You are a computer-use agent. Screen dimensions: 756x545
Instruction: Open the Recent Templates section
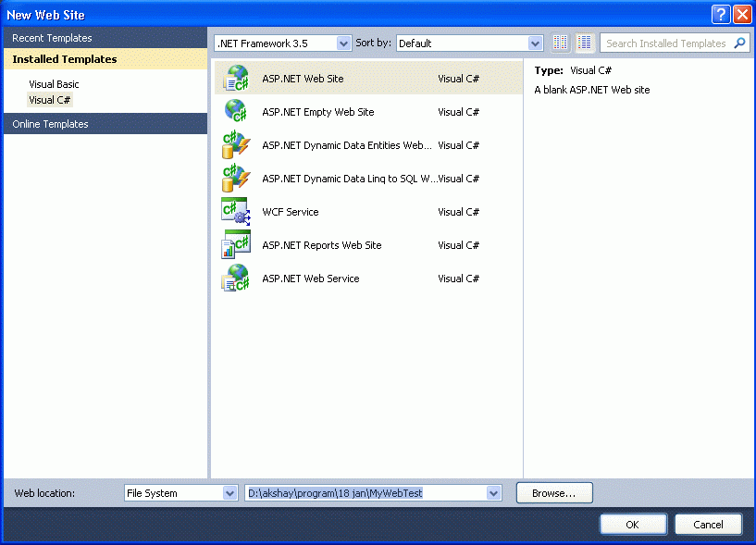point(105,38)
